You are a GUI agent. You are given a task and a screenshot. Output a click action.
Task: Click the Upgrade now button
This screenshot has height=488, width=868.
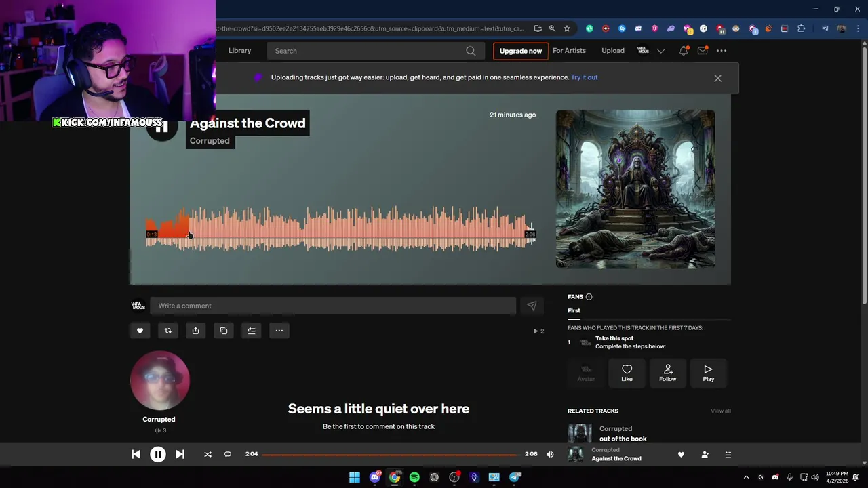coord(521,51)
